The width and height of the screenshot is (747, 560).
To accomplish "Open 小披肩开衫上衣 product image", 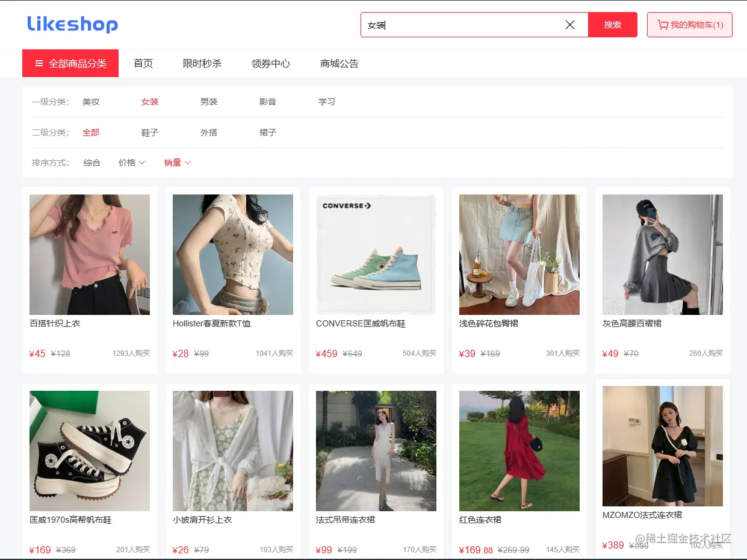I will tap(233, 451).
